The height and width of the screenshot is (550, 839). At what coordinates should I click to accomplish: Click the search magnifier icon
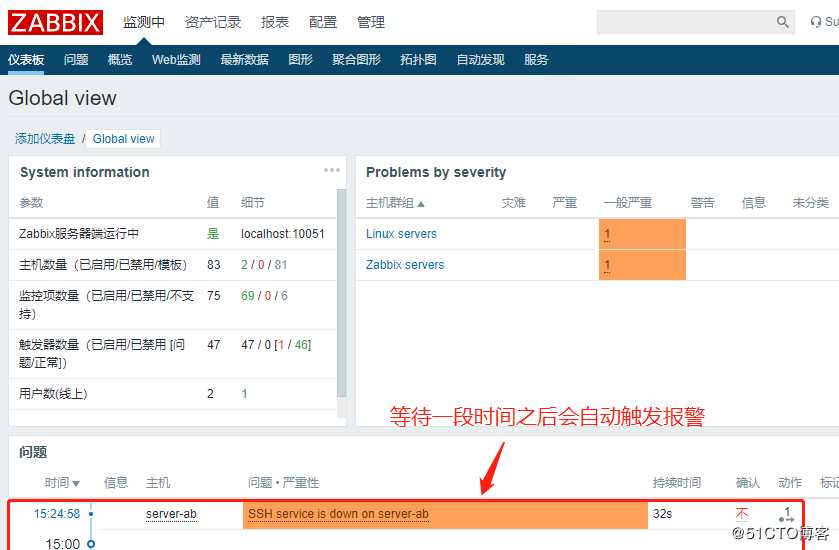[x=782, y=22]
